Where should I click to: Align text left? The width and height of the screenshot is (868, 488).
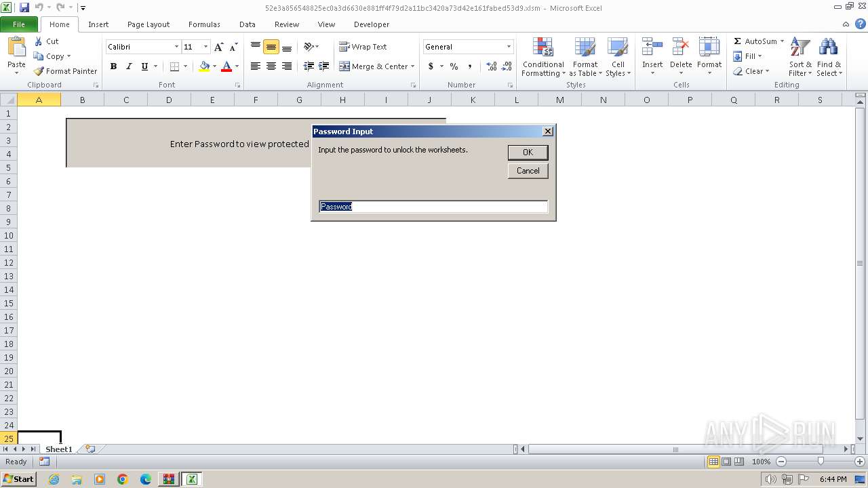click(x=256, y=66)
